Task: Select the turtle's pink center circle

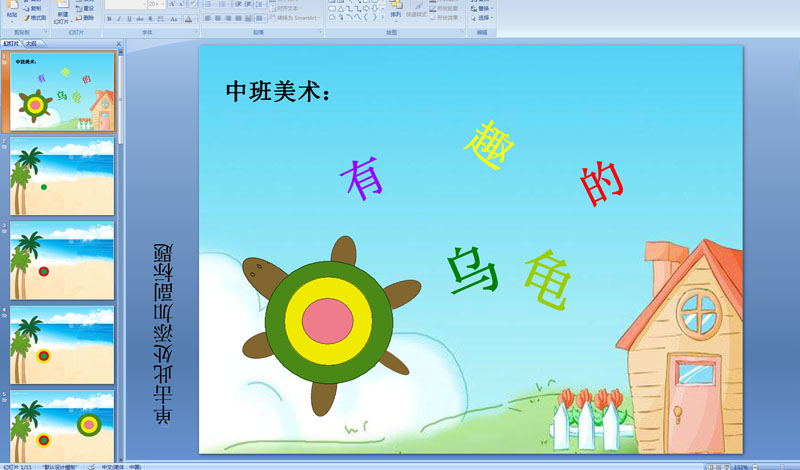Action: [328, 321]
